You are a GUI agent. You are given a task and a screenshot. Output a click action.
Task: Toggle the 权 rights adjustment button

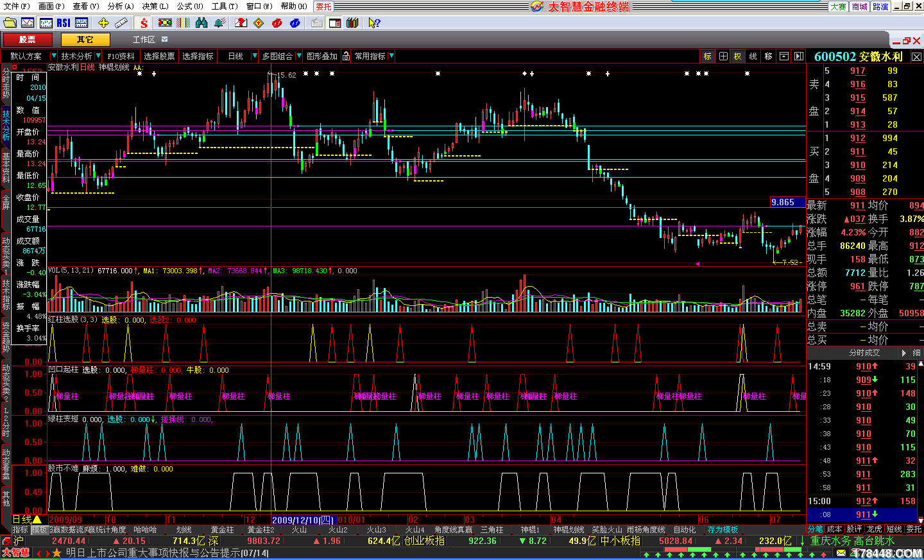[x=738, y=56]
